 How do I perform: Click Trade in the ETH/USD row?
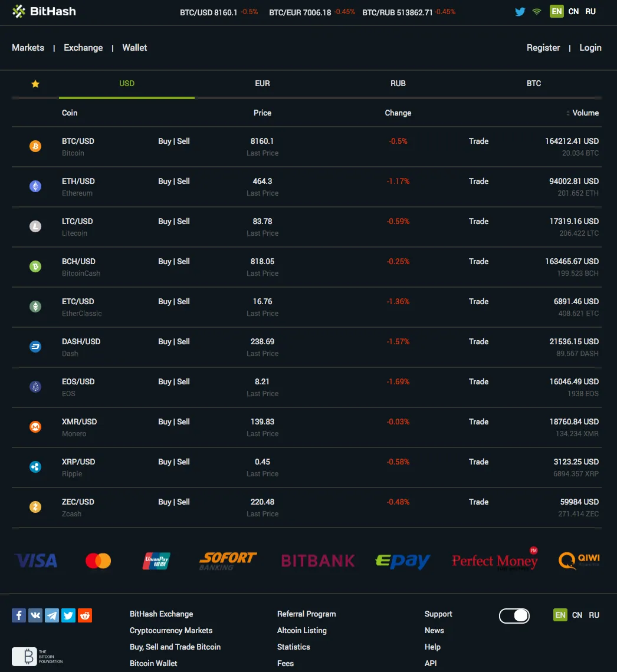pos(478,182)
